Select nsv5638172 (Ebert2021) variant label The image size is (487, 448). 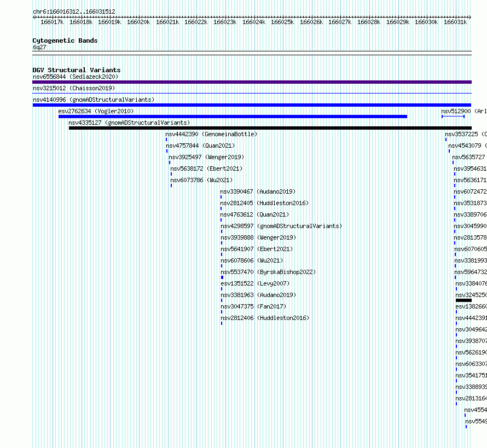[206, 168]
